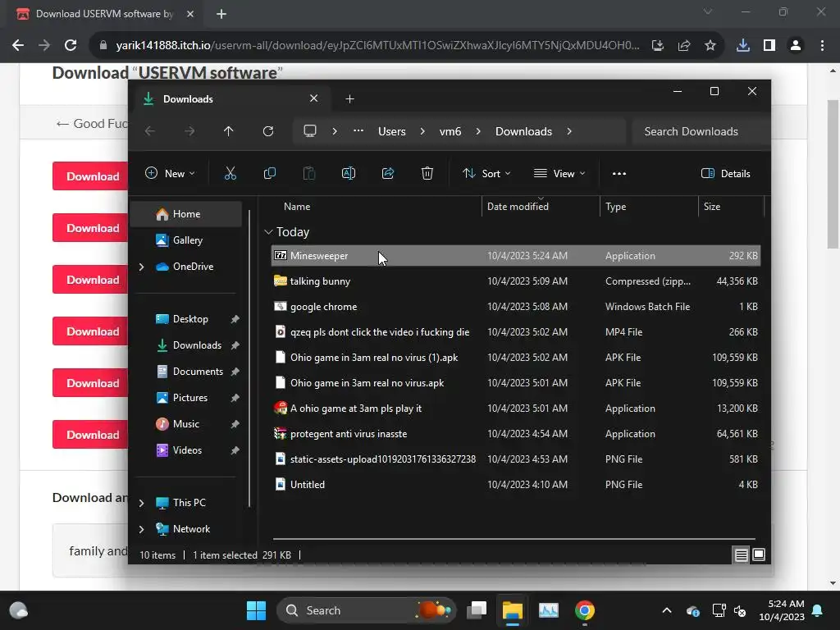840x630 pixels.
Task: Open the address bar ellipsis breadcrumb menu
Action: (x=358, y=131)
